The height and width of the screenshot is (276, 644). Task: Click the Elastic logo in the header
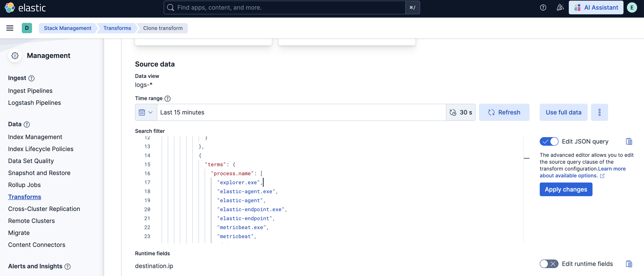(25, 7)
